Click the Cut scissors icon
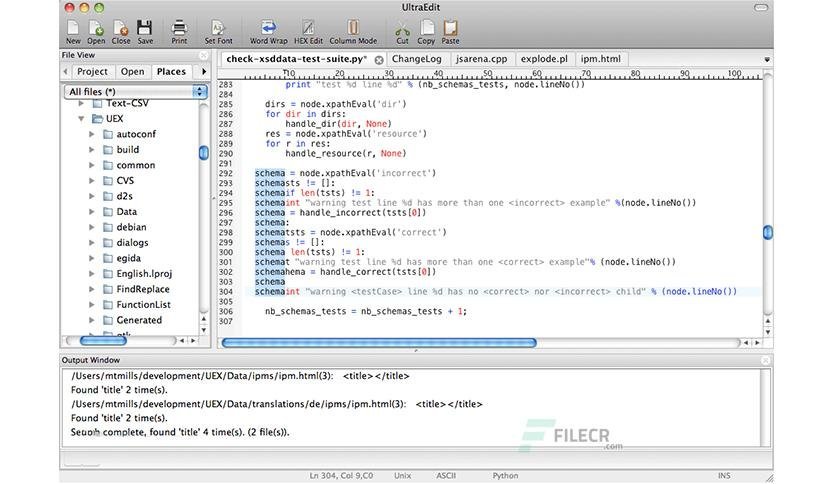The image size is (836, 484). pyautogui.click(x=402, y=28)
